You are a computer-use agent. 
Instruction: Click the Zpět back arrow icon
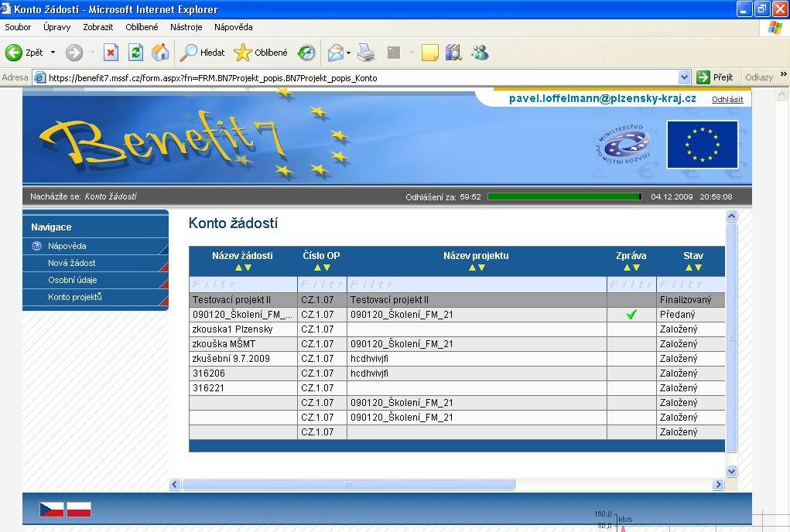point(14,53)
